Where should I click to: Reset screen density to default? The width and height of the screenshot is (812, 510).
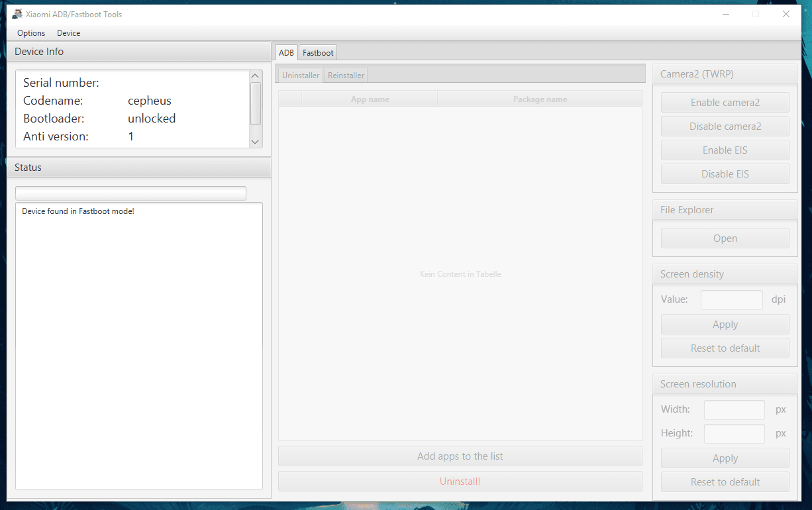pos(725,348)
